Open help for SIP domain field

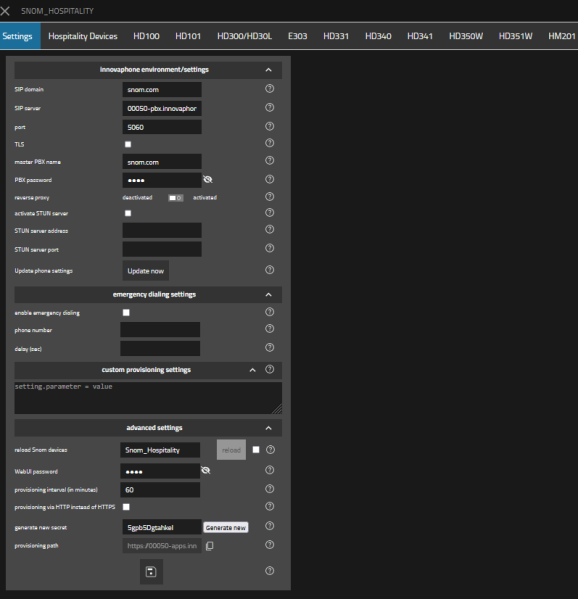coord(269,89)
